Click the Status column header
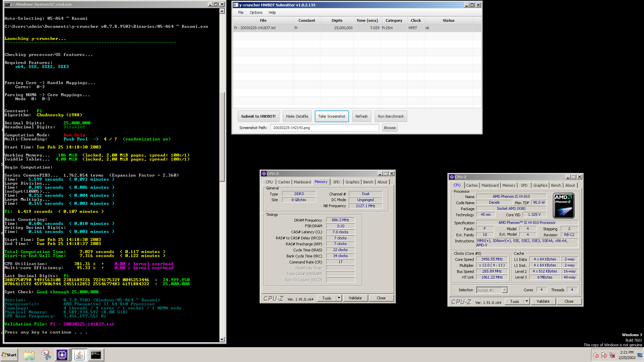Screen dimensions: 644x362 448,20
